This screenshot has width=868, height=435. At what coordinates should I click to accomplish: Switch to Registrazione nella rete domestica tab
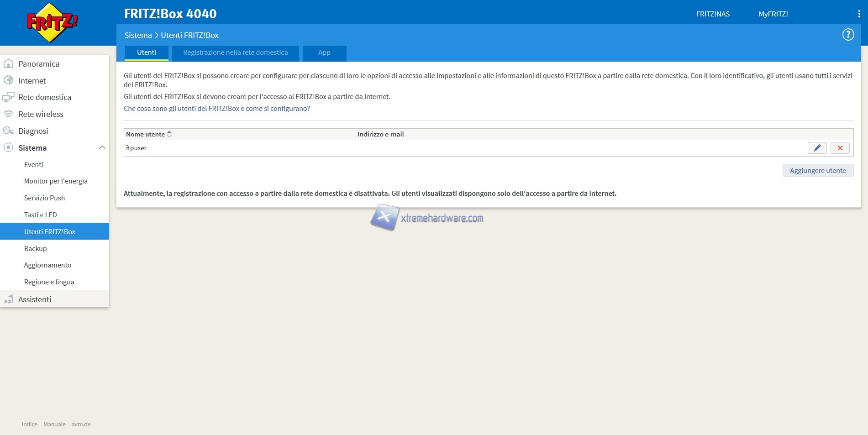(x=235, y=52)
